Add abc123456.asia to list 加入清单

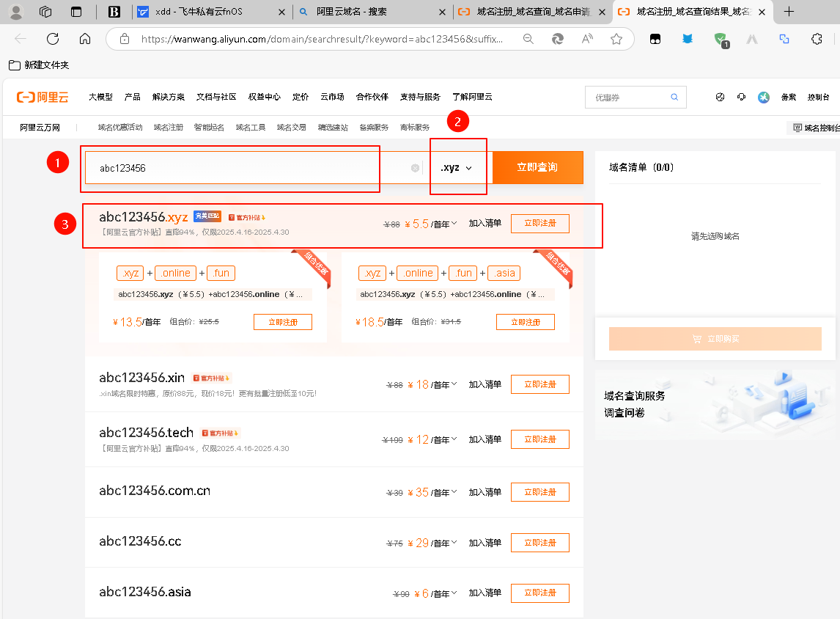coord(485,593)
